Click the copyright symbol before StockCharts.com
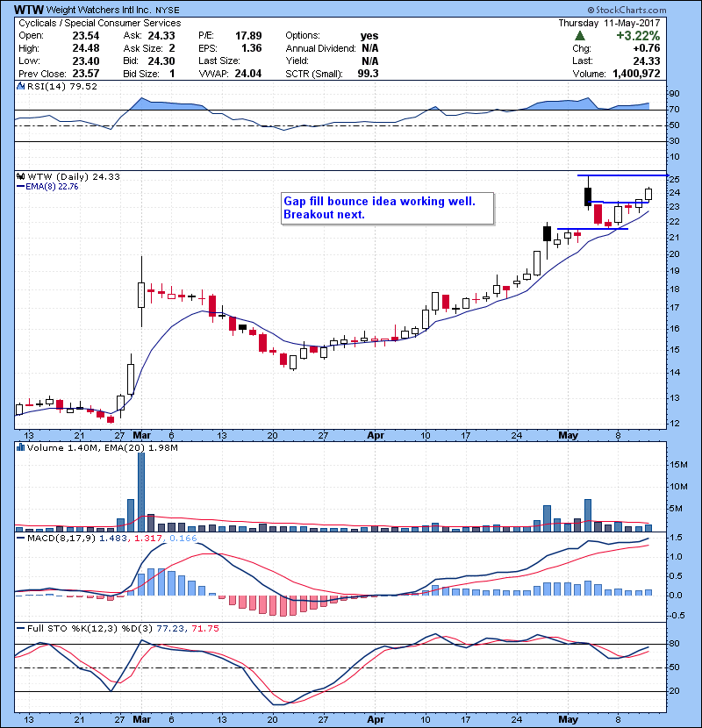Viewport: 702px width, 728px height. 591,10
